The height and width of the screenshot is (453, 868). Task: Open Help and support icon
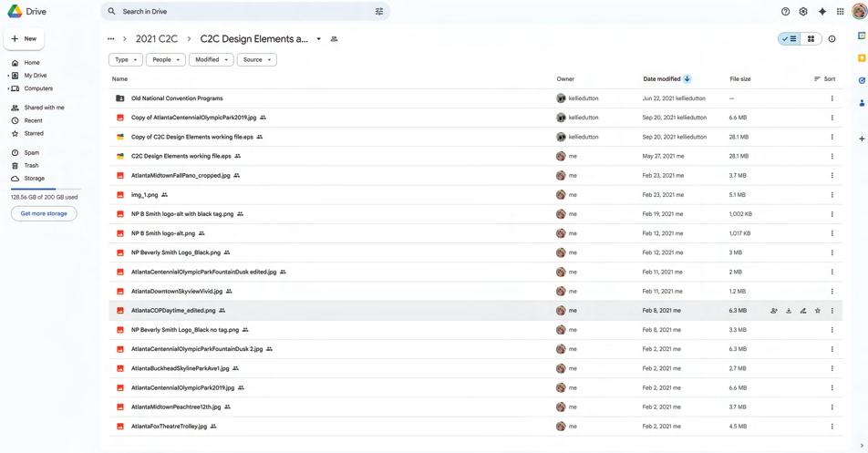pos(785,11)
